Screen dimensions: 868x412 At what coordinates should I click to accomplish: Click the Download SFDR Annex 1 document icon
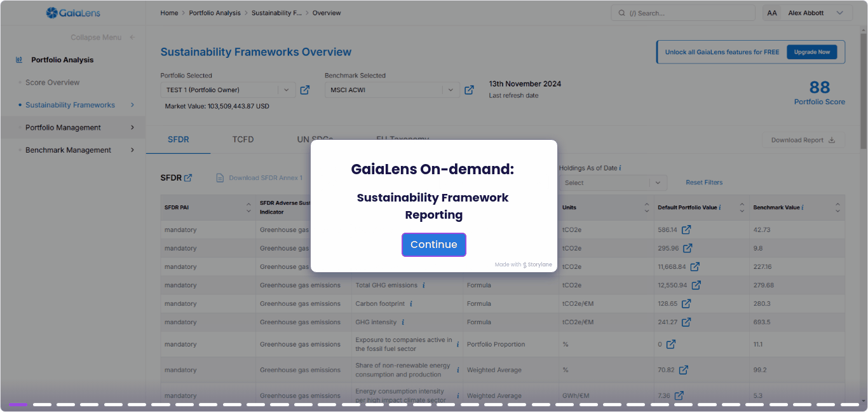[220, 178]
